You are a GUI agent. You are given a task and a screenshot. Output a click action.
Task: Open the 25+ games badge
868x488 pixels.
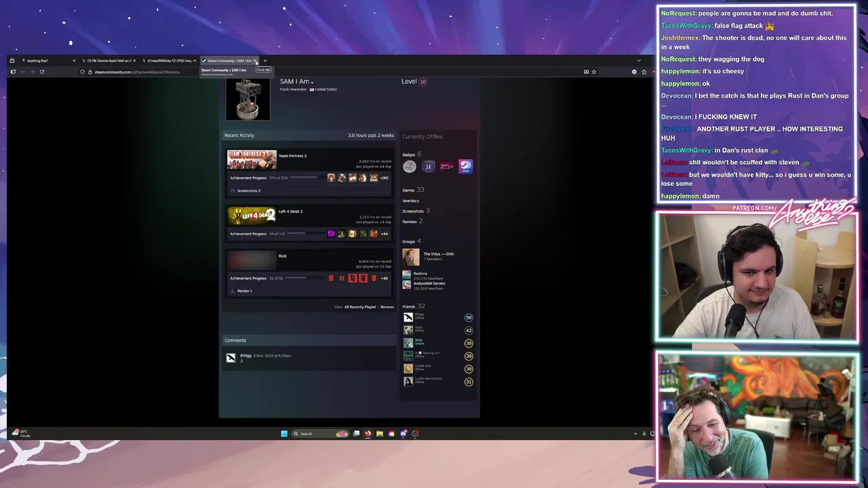click(x=446, y=167)
